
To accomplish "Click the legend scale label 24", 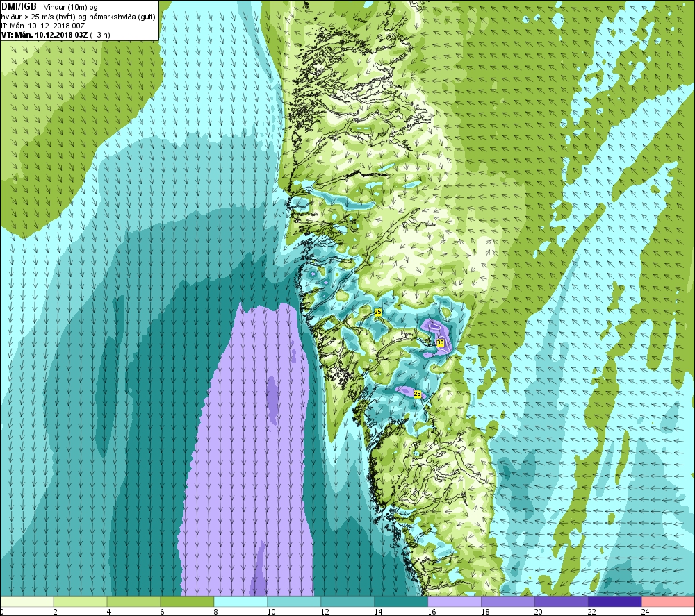I will click(x=646, y=612).
